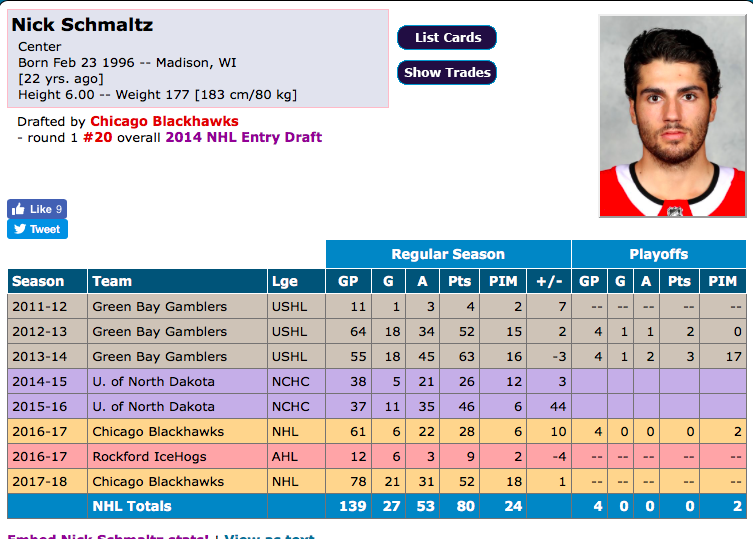Click the Show Trades button
753x539 pixels.
pos(447,73)
